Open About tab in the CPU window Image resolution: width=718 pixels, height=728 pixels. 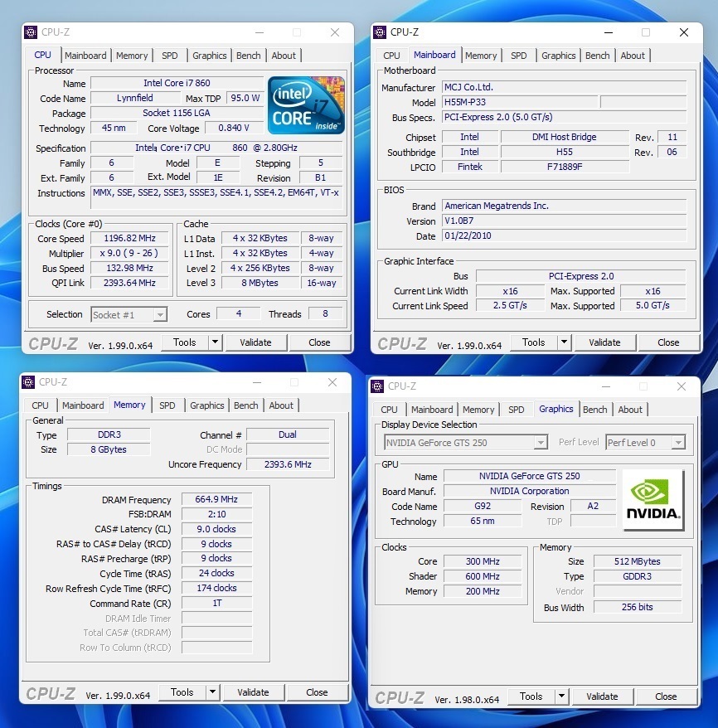pos(283,56)
